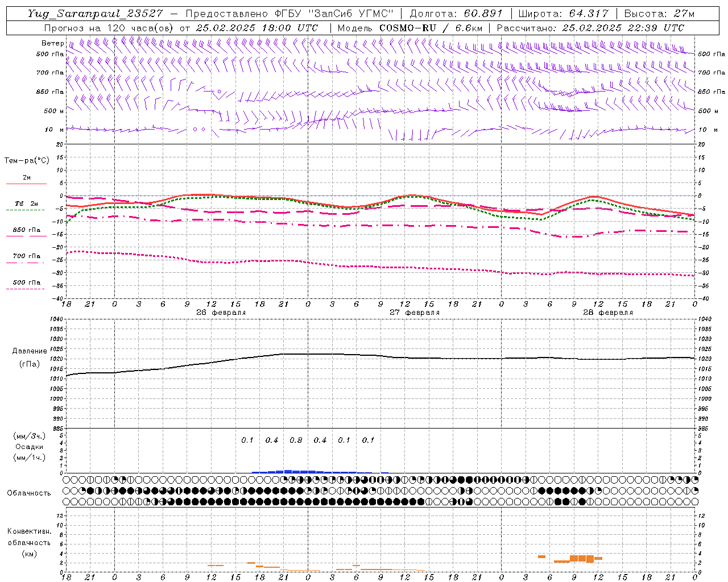Click the blue dashed line sample under Td 2м

click(26, 210)
